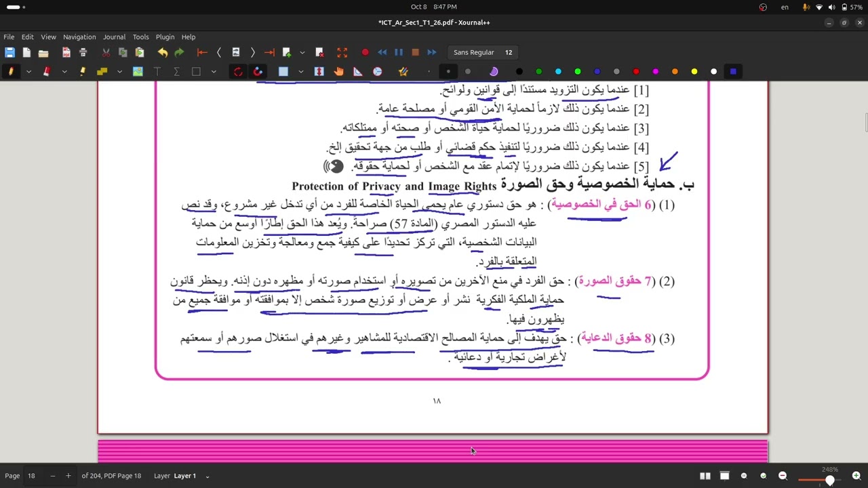Viewport: 868px width, 488px height.
Task: Pick the light blue color swatch
Action: click(x=558, y=71)
